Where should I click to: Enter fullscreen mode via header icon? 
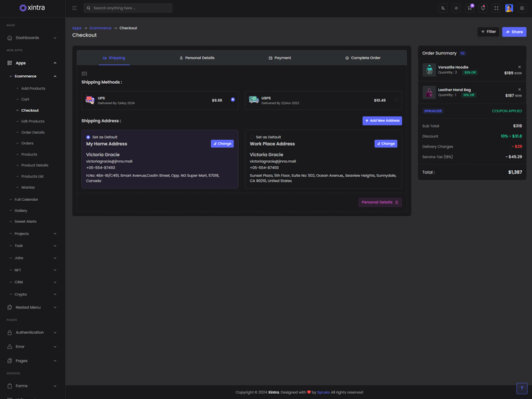pyautogui.click(x=496, y=8)
